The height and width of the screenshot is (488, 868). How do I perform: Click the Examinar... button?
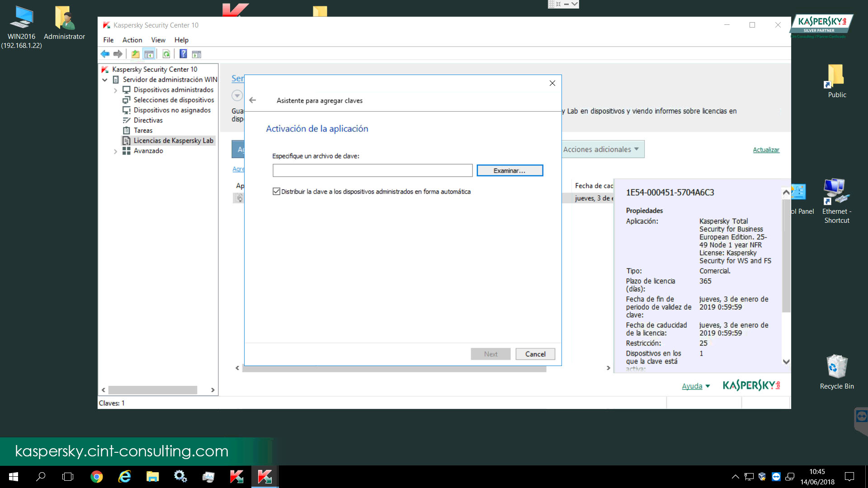[509, 171]
